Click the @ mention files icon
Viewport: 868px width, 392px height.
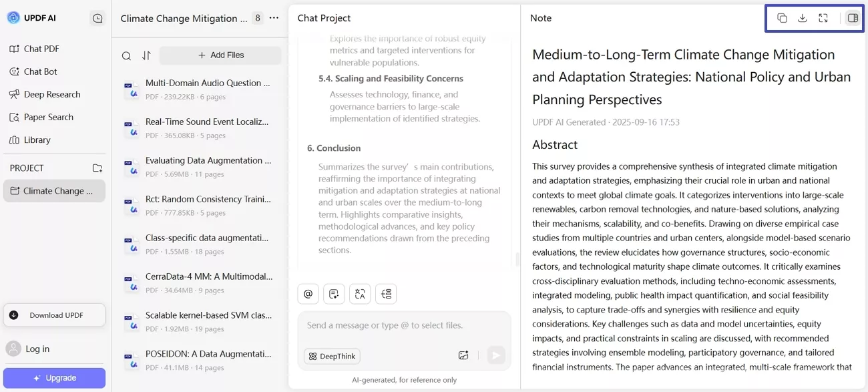[x=308, y=294]
